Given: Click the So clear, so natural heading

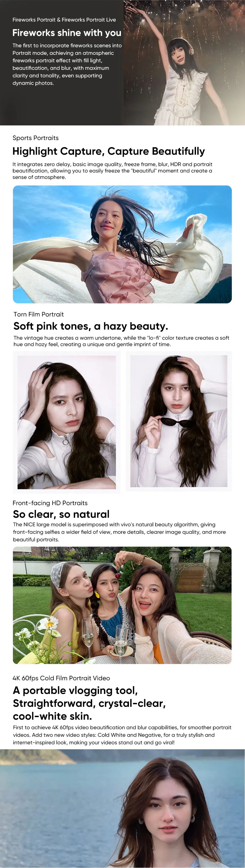Looking at the screenshot, I should (x=61, y=514).
